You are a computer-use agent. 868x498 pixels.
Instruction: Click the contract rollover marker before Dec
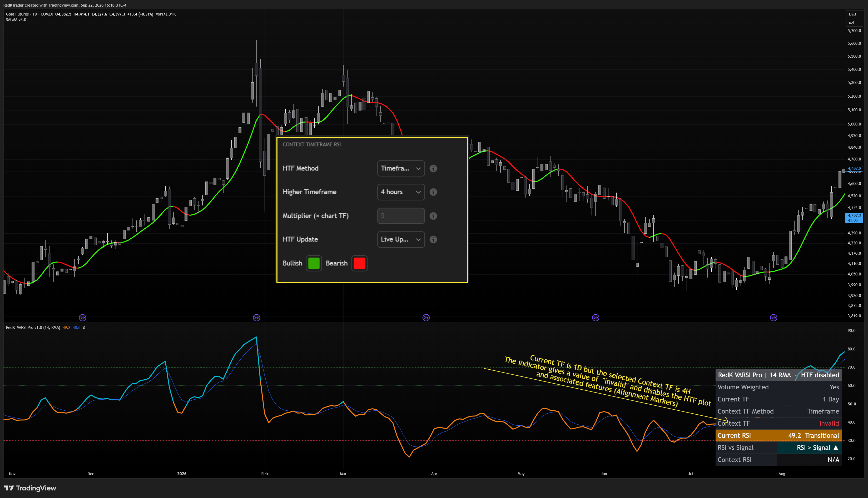(82, 318)
